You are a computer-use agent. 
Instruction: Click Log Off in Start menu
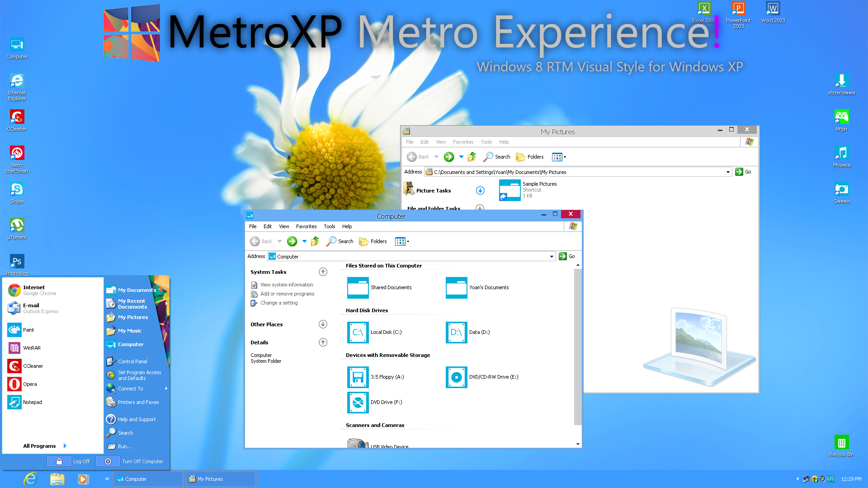click(69, 461)
